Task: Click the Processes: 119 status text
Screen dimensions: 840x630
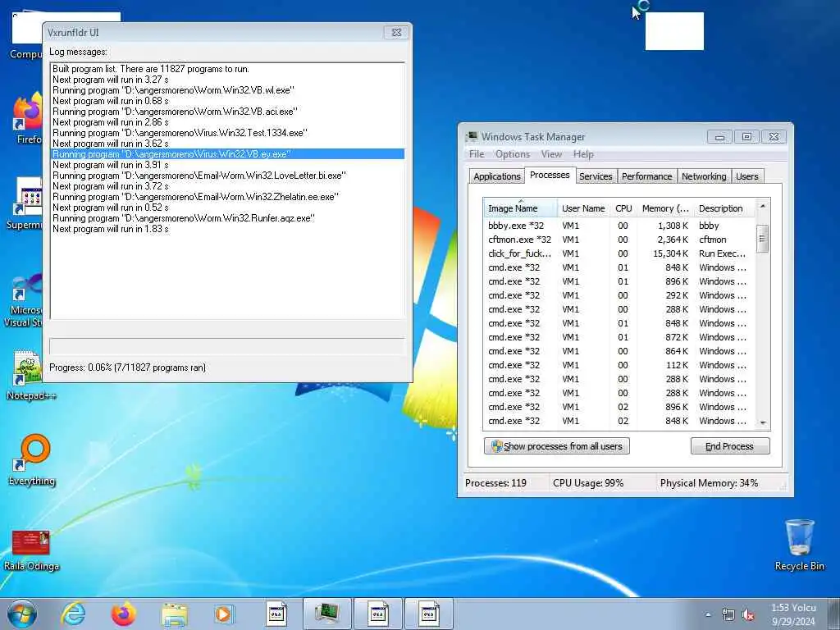Action: click(x=495, y=483)
